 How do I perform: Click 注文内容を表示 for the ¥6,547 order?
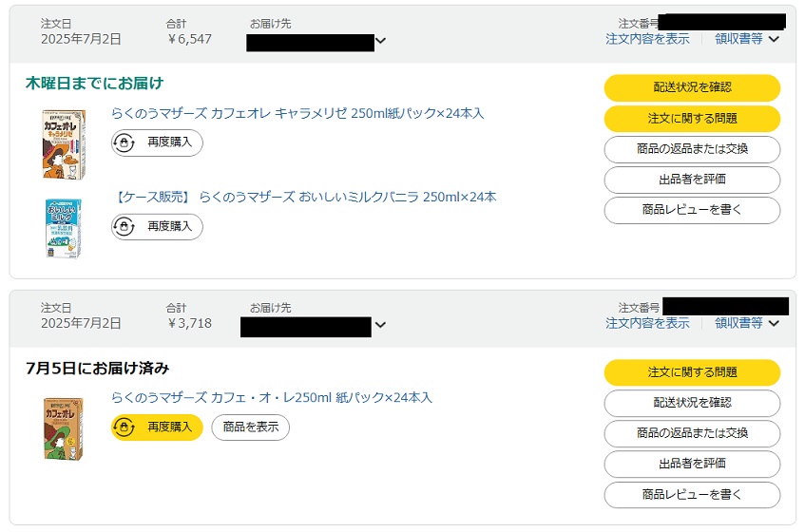pos(647,39)
